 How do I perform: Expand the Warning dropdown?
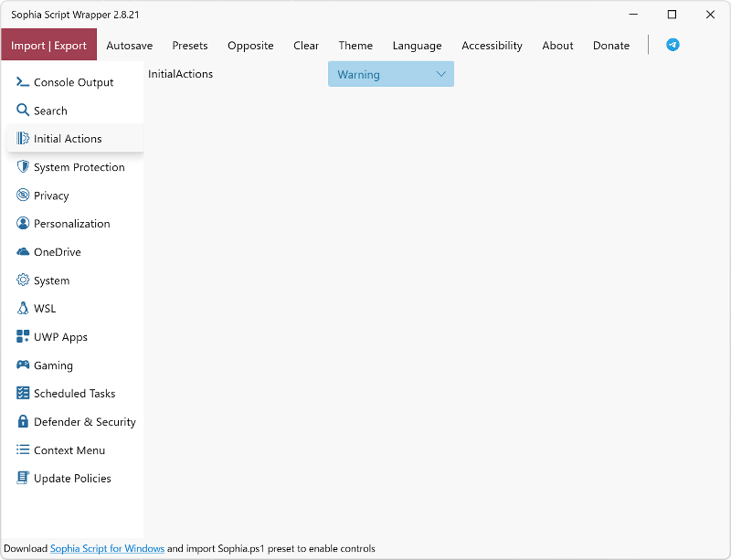[x=390, y=75]
